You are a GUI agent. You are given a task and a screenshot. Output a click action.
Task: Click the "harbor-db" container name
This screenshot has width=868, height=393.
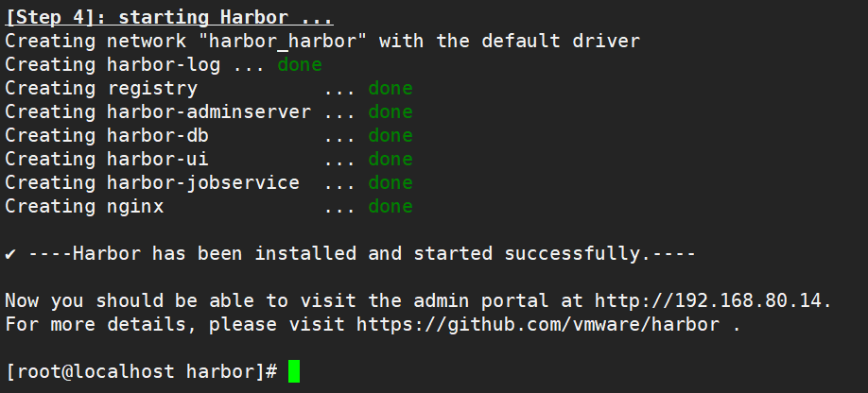click(158, 136)
